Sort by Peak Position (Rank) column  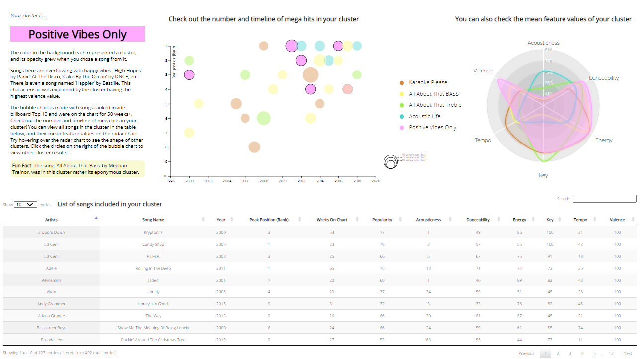pyautogui.click(x=269, y=220)
